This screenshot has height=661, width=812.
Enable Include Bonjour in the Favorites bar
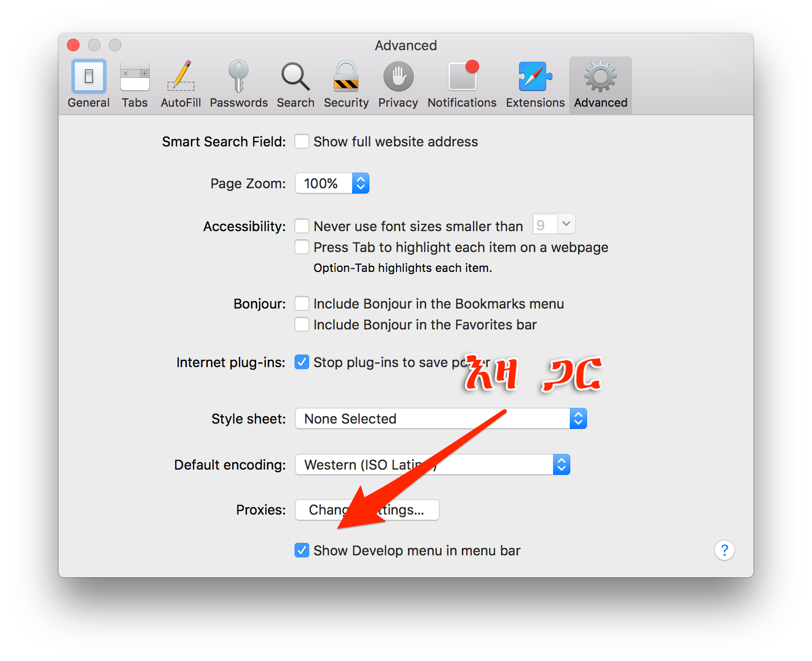point(302,324)
